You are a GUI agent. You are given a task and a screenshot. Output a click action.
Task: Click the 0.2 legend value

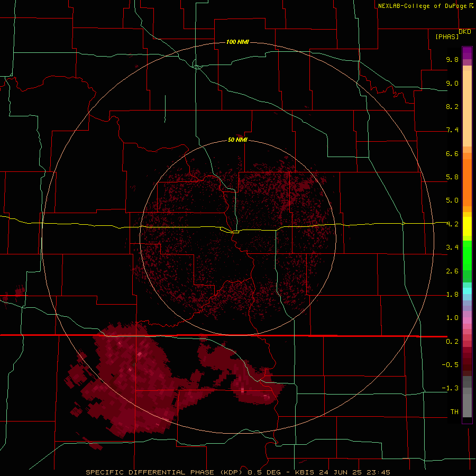(x=452, y=342)
